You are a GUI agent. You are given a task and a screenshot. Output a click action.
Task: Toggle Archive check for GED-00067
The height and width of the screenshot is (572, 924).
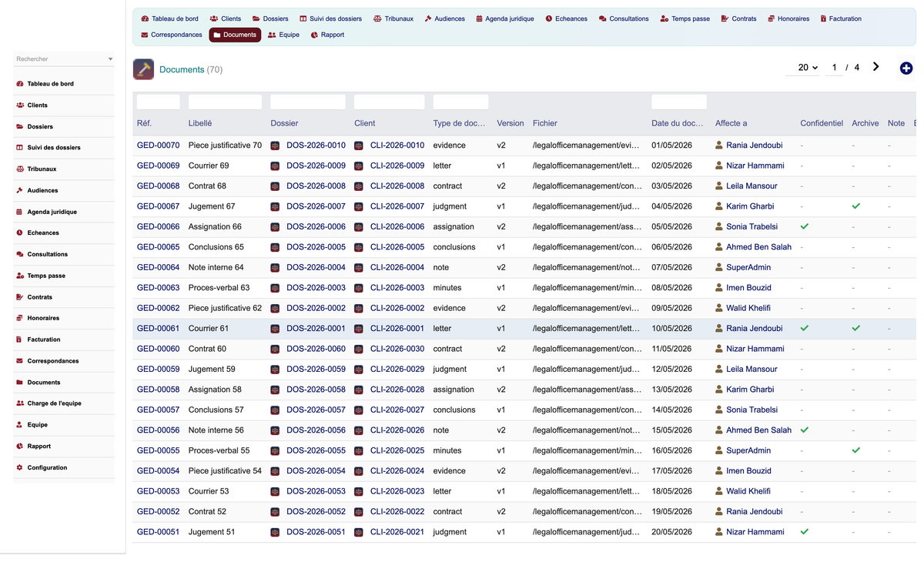tap(856, 206)
